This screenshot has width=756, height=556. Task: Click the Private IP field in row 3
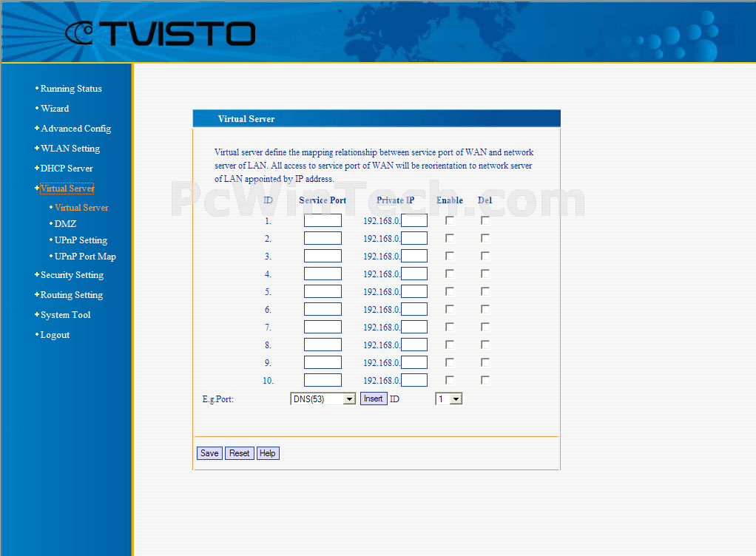point(414,256)
